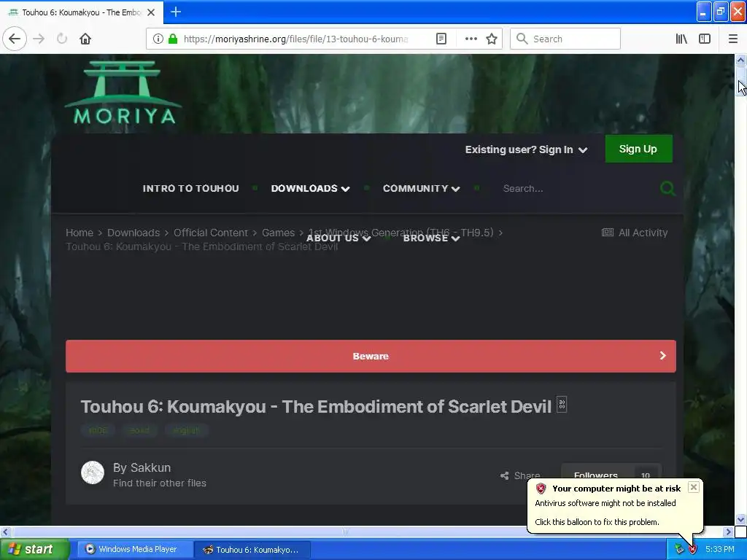Switch to Windows Media Player in the taskbar
This screenshot has height=560, width=747.
point(135,550)
